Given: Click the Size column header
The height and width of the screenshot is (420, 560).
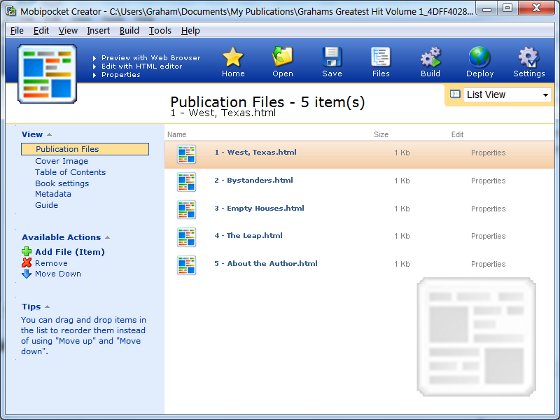Looking at the screenshot, I should 381,135.
